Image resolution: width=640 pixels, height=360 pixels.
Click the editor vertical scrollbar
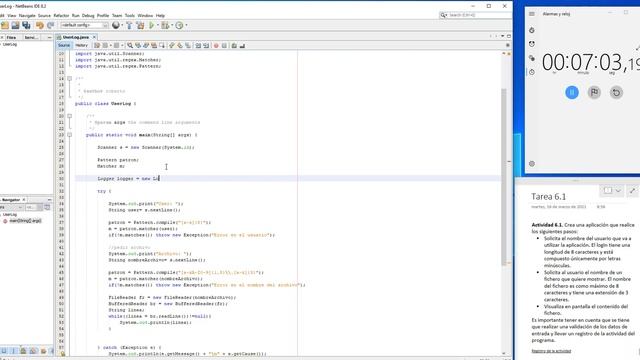[504, 176]
